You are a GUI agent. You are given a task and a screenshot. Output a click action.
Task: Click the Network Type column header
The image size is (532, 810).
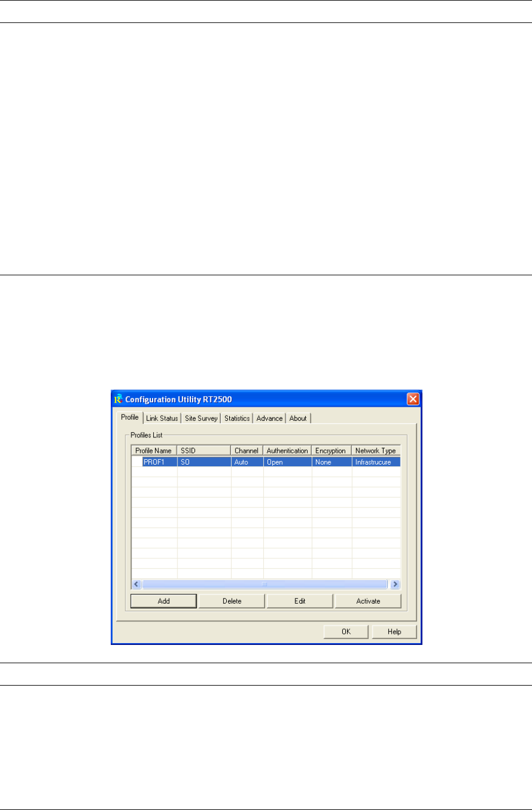coord(376,450)
